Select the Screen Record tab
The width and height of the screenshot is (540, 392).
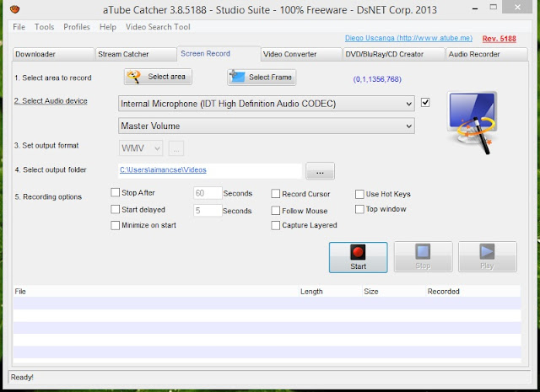(x=219, y=54)
